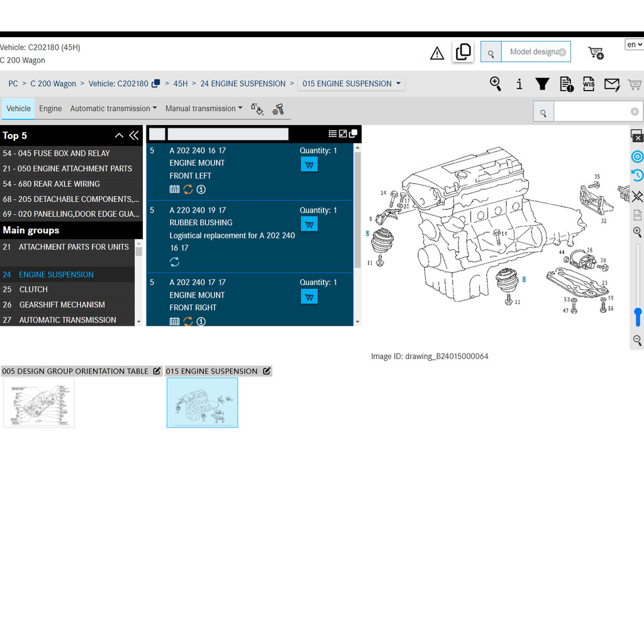Screen dimensions: 644x644
Task: Select main group 25 CLUTCH
Action: click(x=67, y=289)
